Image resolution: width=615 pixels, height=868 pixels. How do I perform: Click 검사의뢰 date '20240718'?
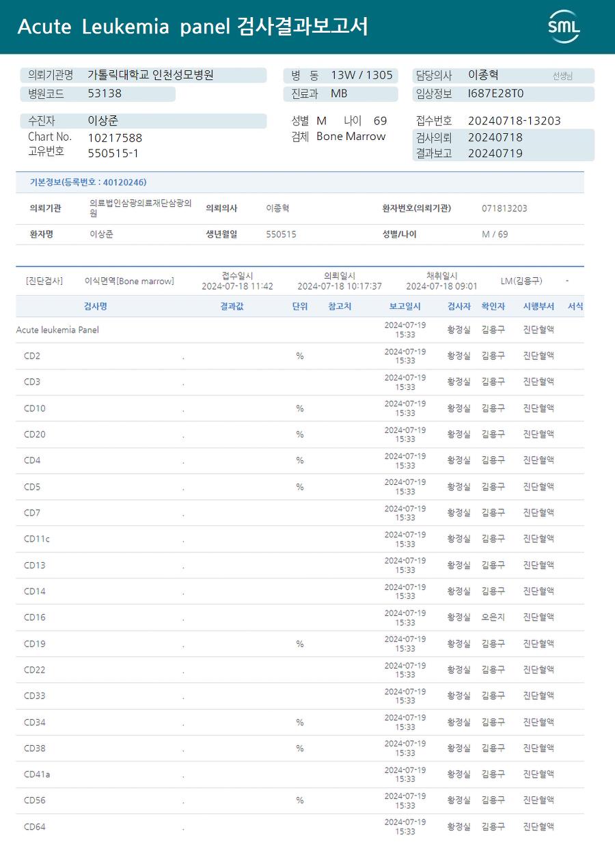point(495,137)
